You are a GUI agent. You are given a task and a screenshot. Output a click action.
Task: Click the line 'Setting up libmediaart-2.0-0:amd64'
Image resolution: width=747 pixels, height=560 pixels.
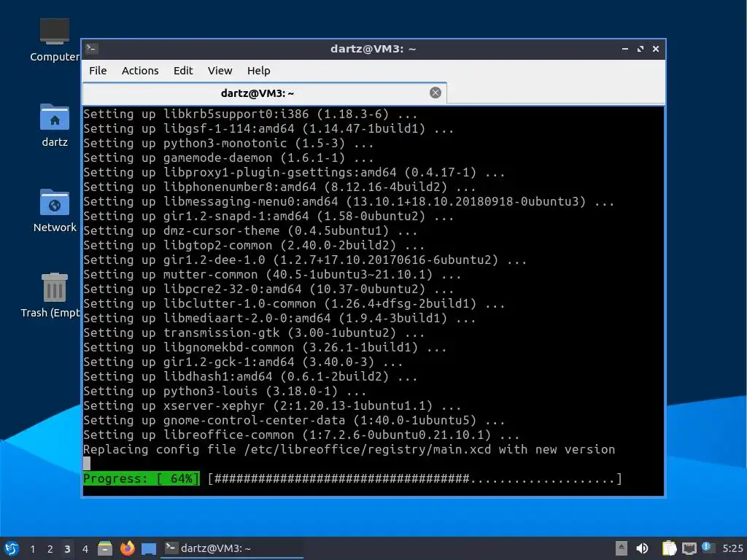[x=279, y=318]
